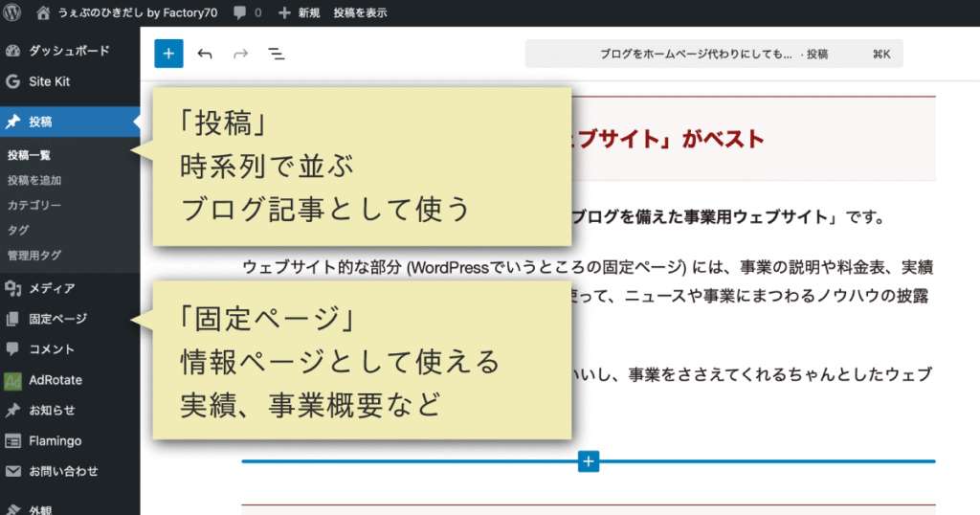Open AdRotate in the sidebar
Screen dimensions: 980x515
[56, 380]
